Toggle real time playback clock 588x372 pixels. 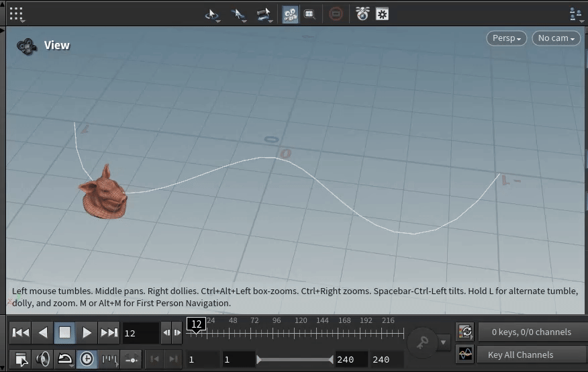87,359
